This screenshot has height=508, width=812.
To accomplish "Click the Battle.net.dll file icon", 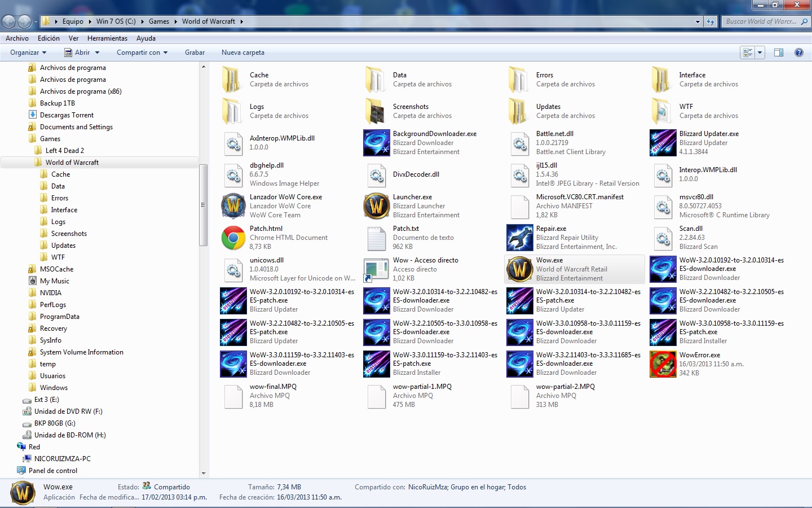I will coord(519,143).
